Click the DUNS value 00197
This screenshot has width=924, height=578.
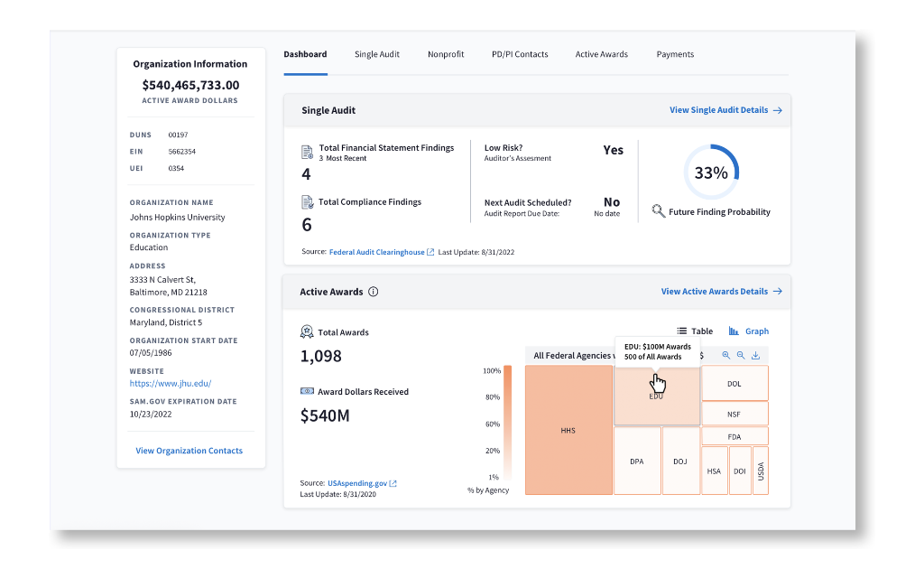[x=178, y=135]
